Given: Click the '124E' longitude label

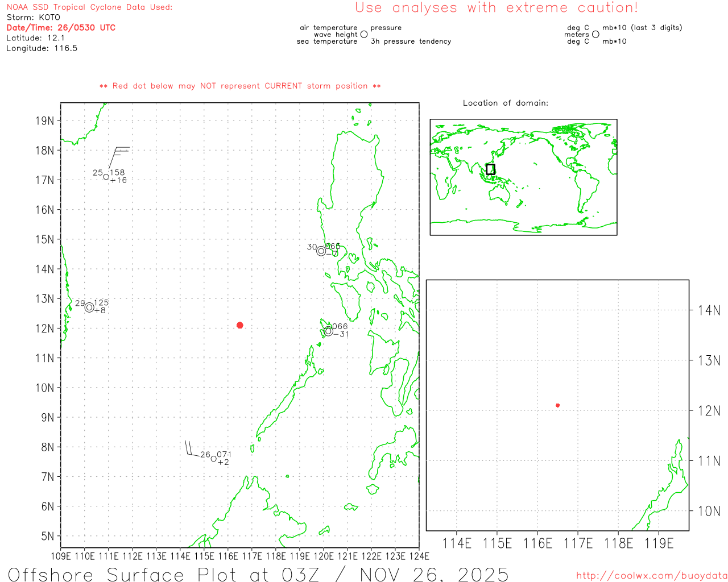Looking at the screenshot, I should [x=419, y=556].
